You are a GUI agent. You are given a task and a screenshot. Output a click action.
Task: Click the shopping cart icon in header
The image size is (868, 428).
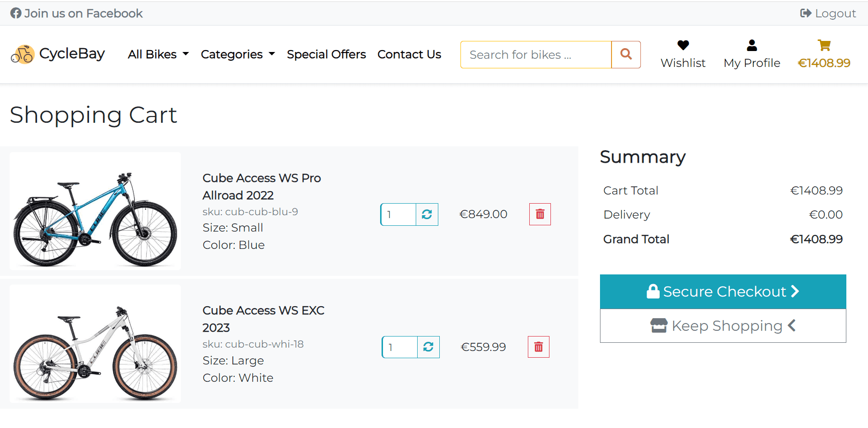824,46
